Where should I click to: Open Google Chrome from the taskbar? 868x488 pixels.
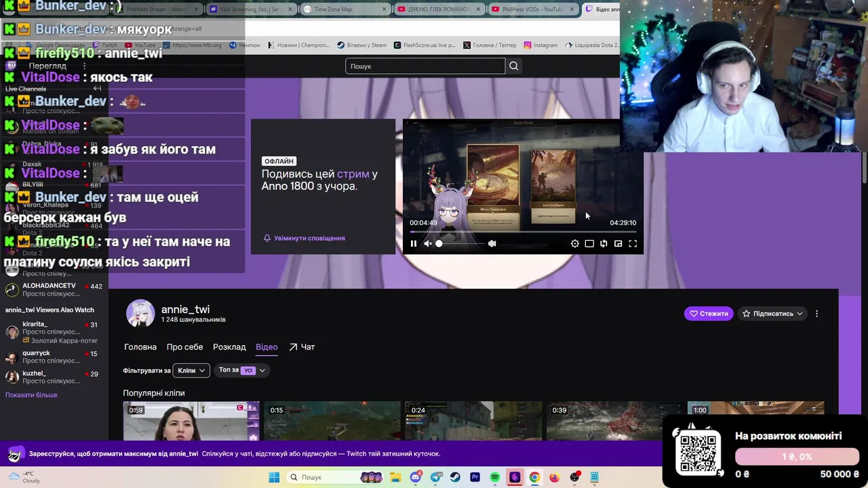534,477
